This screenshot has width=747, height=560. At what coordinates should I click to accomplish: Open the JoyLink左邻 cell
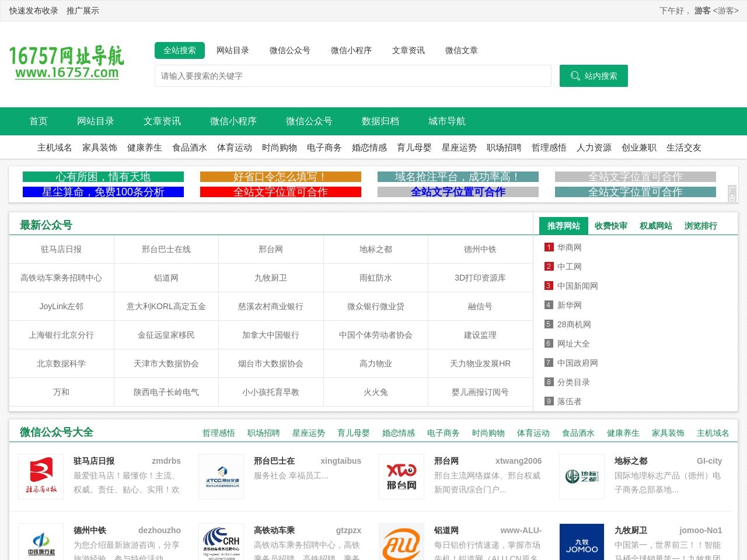coord(61,306)
